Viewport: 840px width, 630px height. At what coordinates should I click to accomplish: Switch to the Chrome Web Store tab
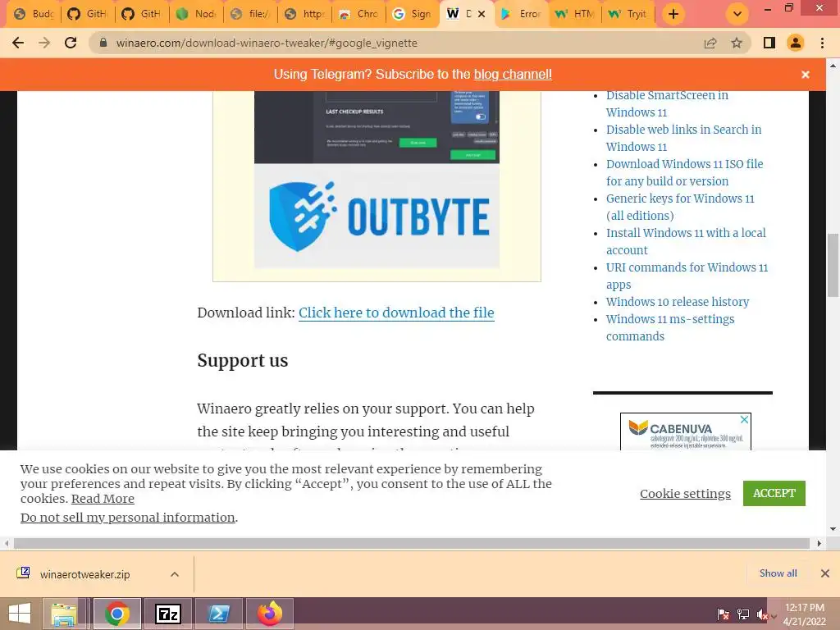[x=358, y=14]
